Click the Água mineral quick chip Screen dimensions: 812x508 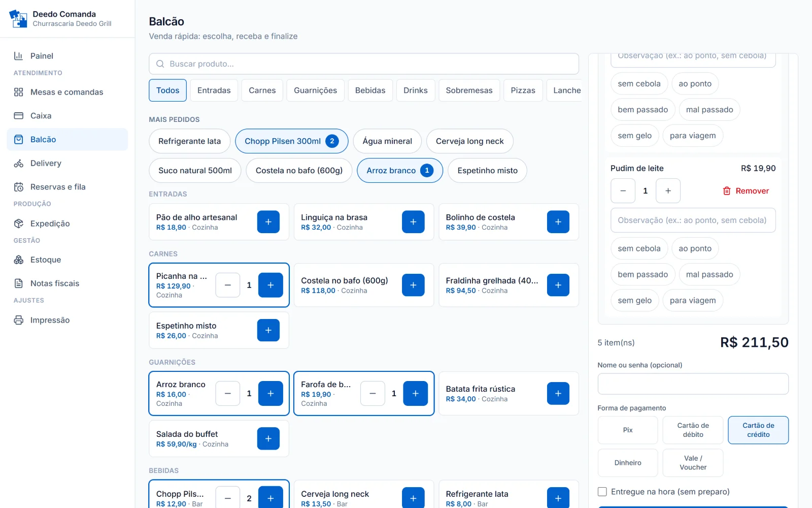pyautogui.click(x=387, y=141)
